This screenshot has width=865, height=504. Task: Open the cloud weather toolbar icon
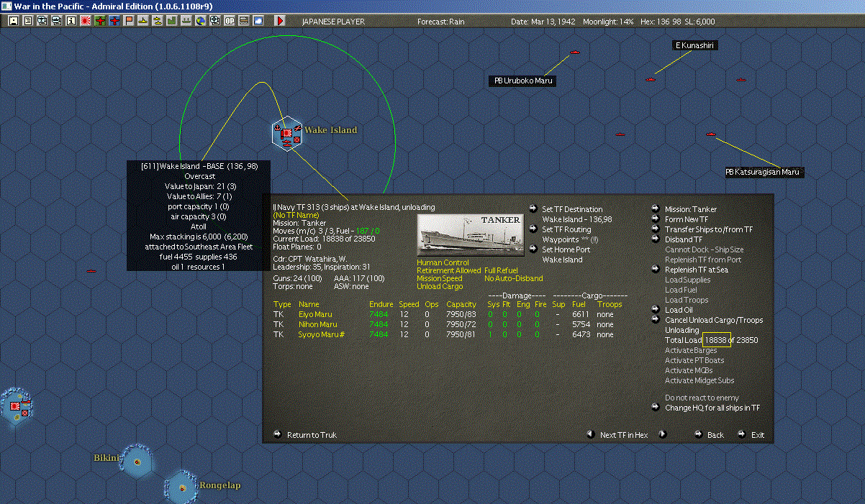258,22
